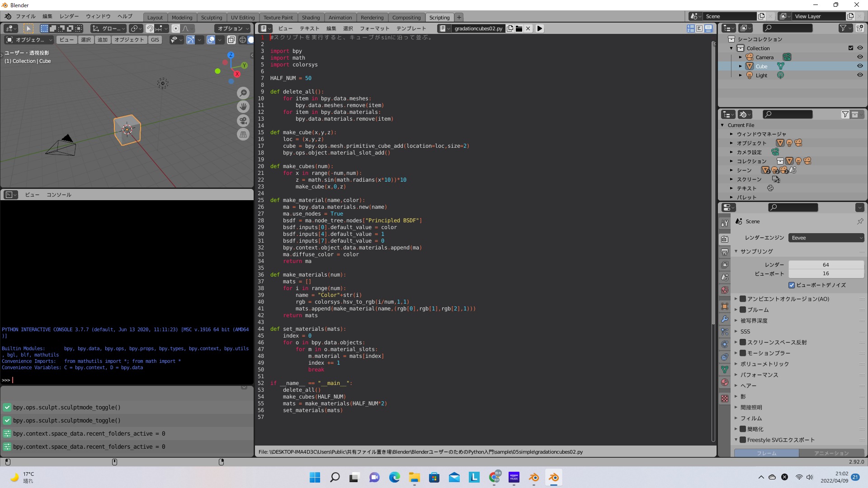Open the GIS menu button in viewport

(155, 40)
